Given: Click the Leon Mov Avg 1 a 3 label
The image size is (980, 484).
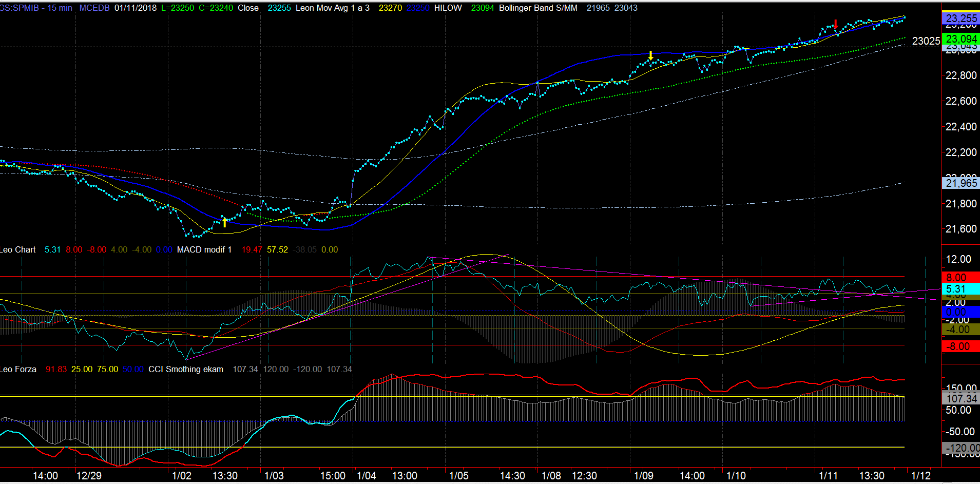Looking at the screenshot, I should tap(333, 8).
